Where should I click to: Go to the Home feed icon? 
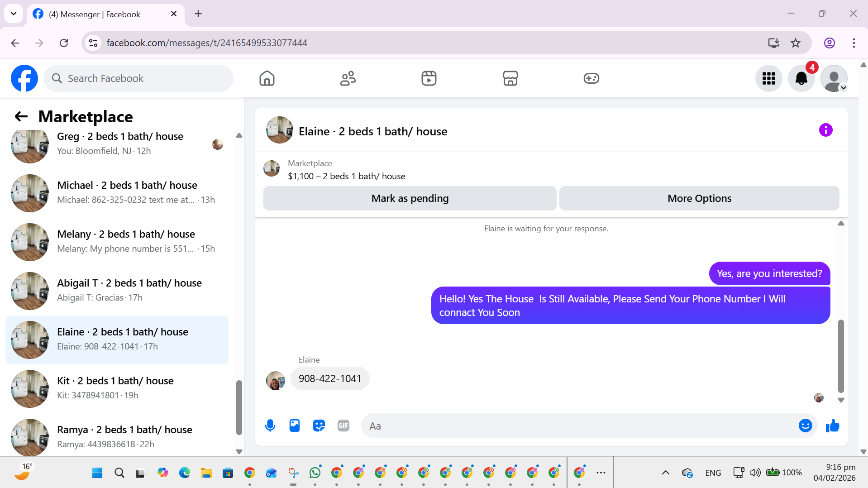pos(267,78)
